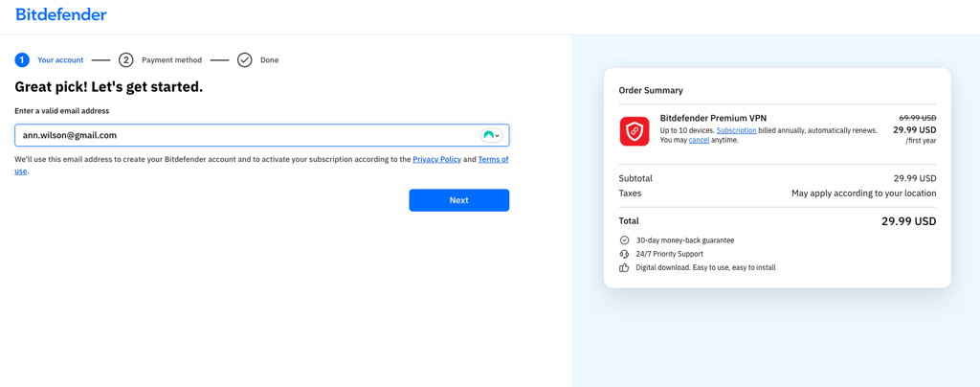980x387 pixels.
Task: Click the /first year price note
Action: pos(920,141)
